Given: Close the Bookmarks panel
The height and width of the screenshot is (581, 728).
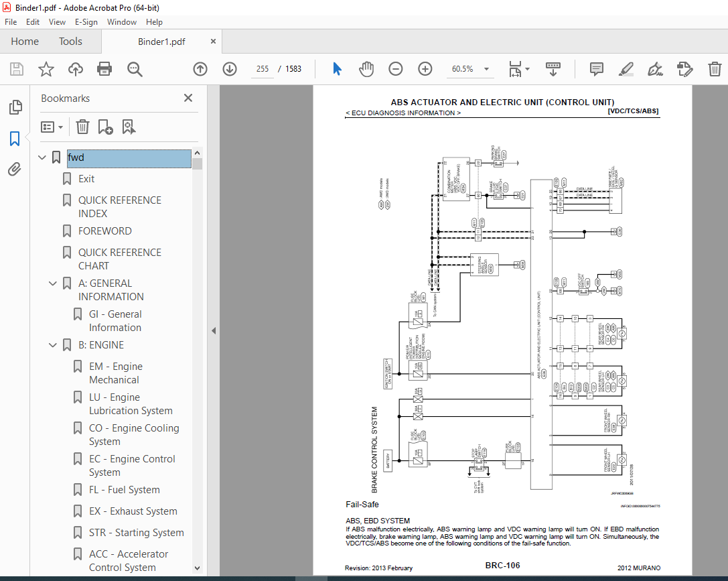Looking at the screenshot, I should tap(188, 98).
